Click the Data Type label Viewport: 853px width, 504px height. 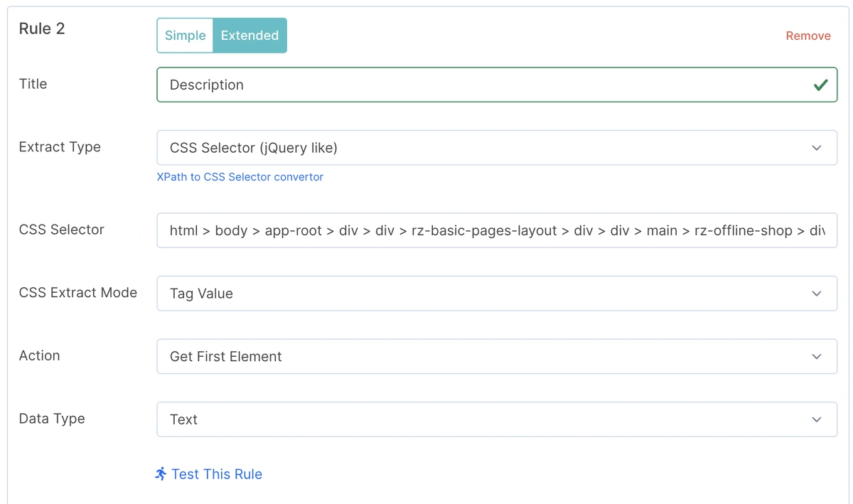[52, 419]
